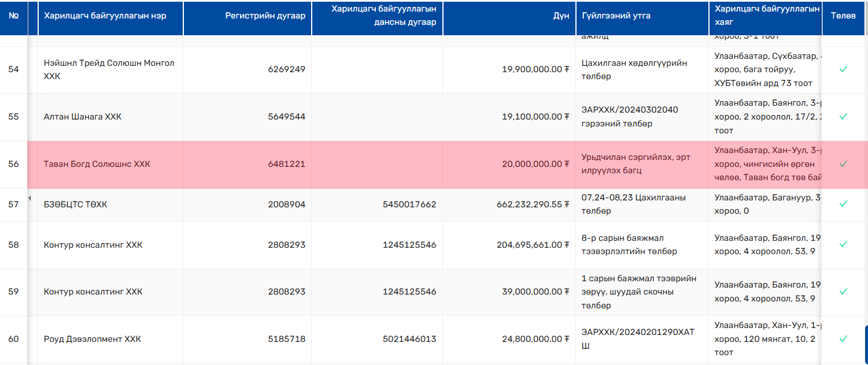Click the amount 662,232,290.55 ₮
This screenshot has height=365, width=868.
tap(533, 204)
